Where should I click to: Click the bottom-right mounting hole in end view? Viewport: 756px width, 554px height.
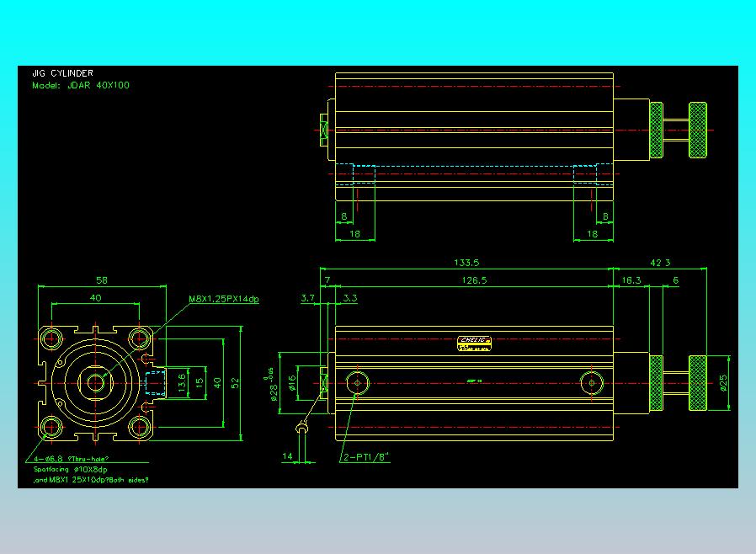(x=140, y=428)
